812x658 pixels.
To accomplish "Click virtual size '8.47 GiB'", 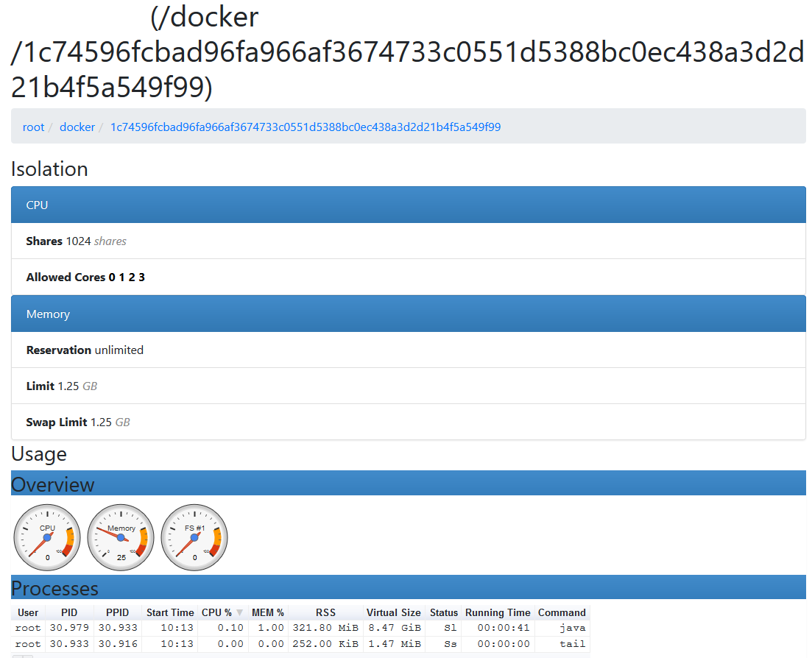I will (395, 628).
